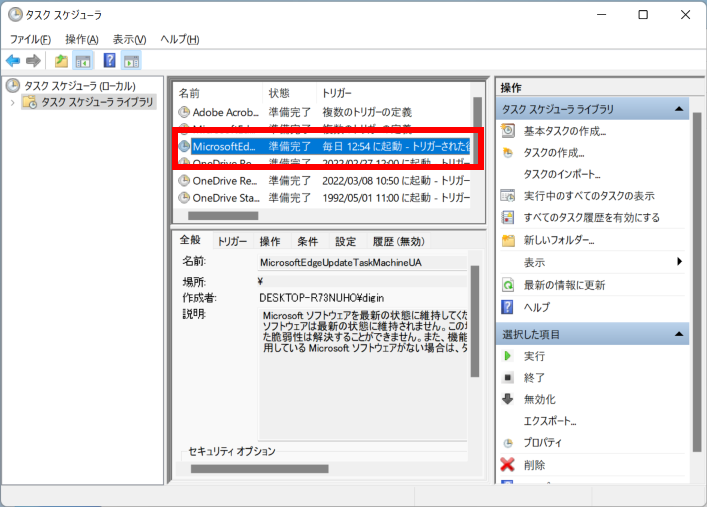Sort by the トリガー column header
Screen dimensions: 707x507
[x=393, y=93]
